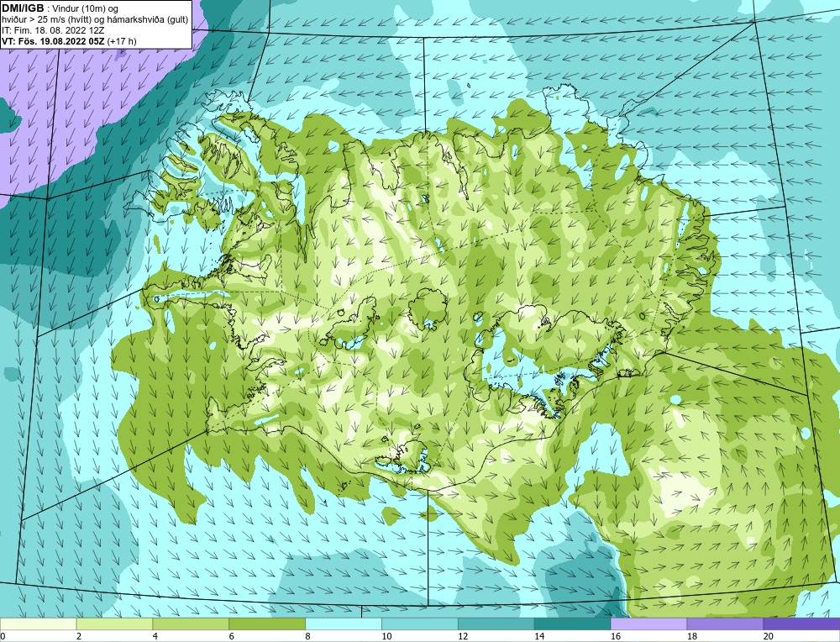Click the 16–18 m/s lavender legend swatch
Image resolution: width=840 pixels, height=642 pixels.
point(648,624)
